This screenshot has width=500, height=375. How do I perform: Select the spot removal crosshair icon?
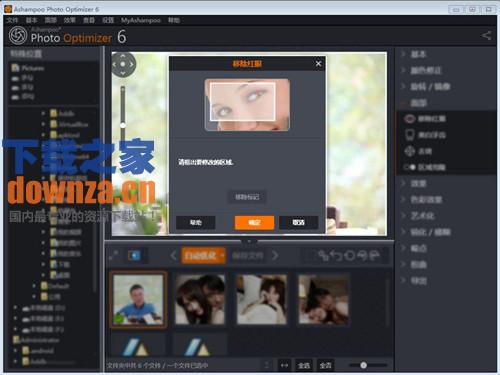[409, 151]
